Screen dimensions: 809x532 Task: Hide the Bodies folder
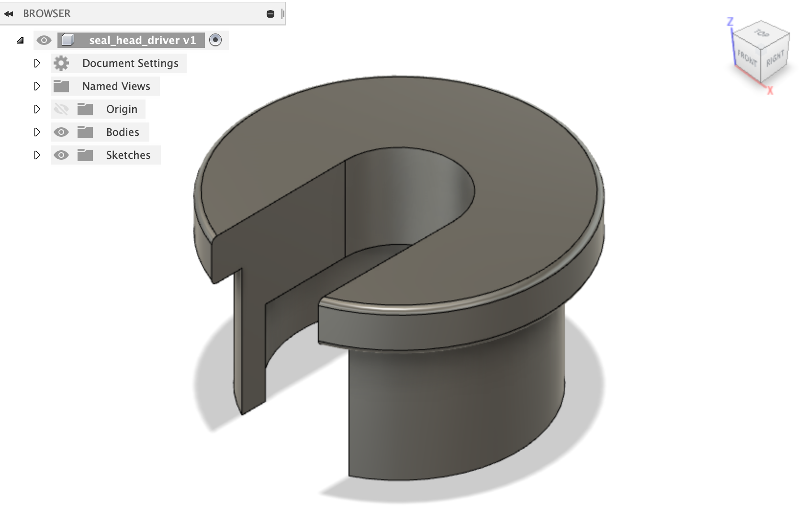coord(61,132)
